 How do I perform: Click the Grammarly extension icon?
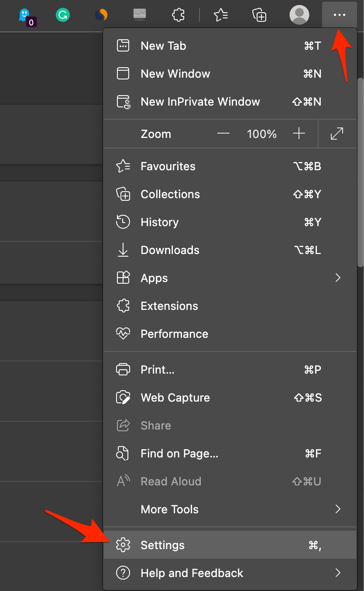[x=62, y=14]
